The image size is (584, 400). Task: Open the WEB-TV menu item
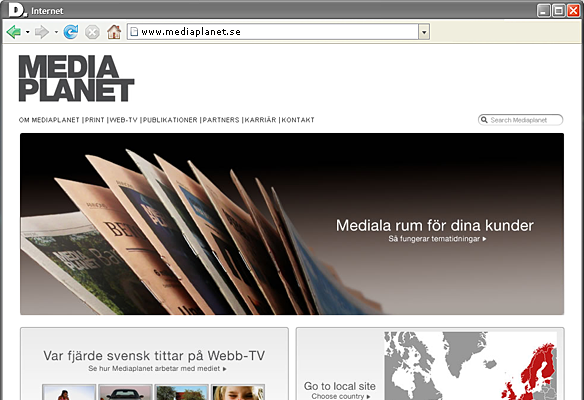tap(123, 120)
